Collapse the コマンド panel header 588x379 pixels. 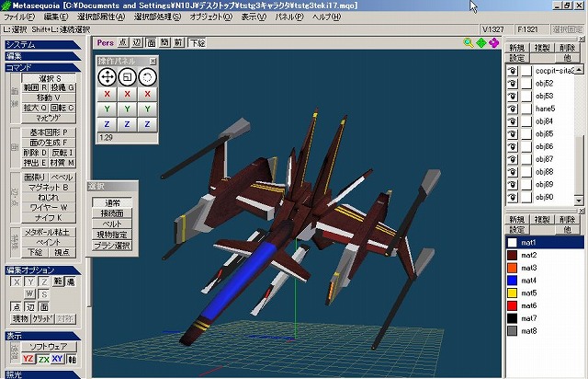coord(43,67)
